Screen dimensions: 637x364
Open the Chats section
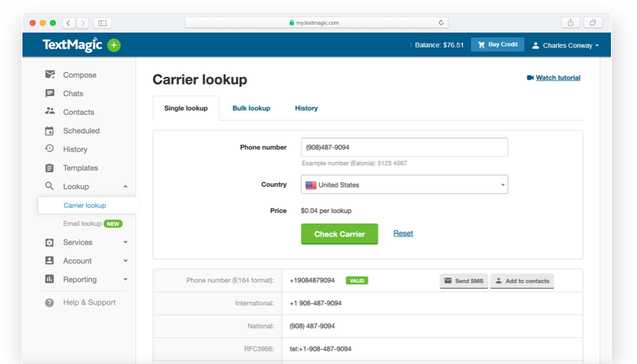click(x=73, y=93)
